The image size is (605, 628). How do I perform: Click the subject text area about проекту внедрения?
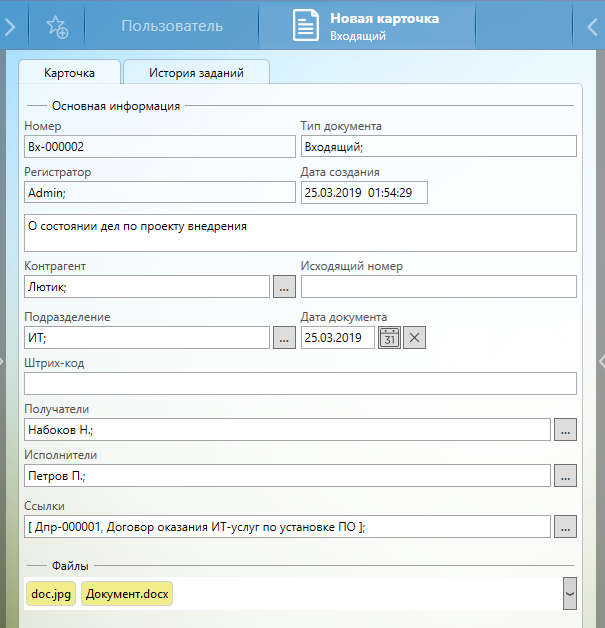[300, 233]
